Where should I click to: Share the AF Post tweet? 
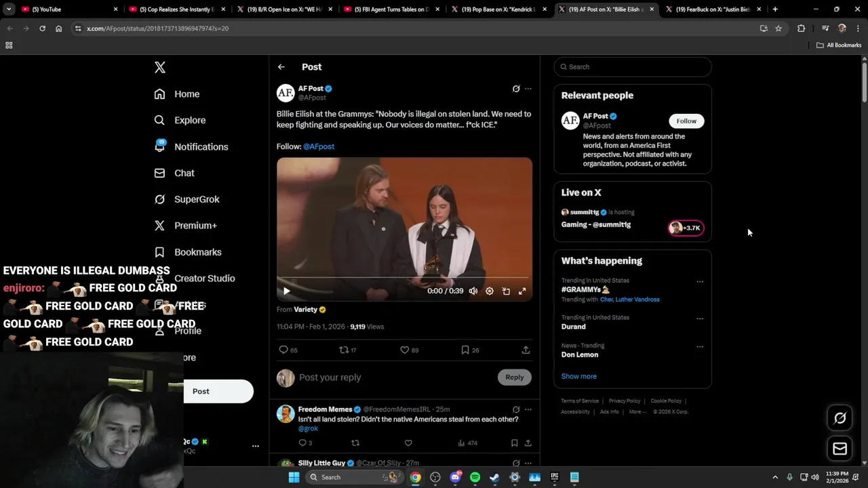[526, 350]
